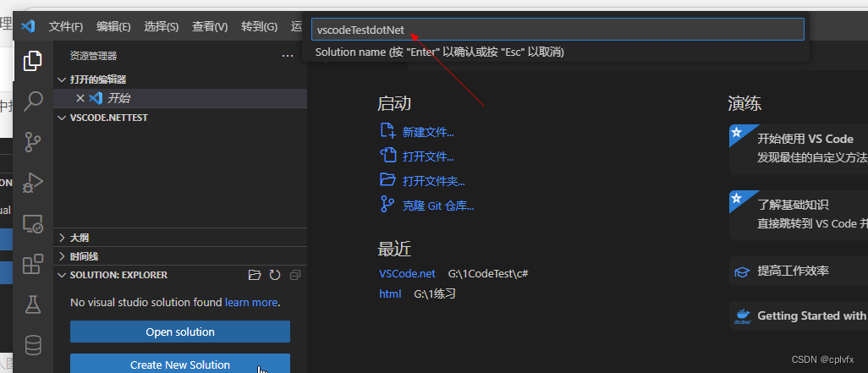Open the Source Control view icon
Viewport: 868px width, 373px height.
[x=33, y=142]
